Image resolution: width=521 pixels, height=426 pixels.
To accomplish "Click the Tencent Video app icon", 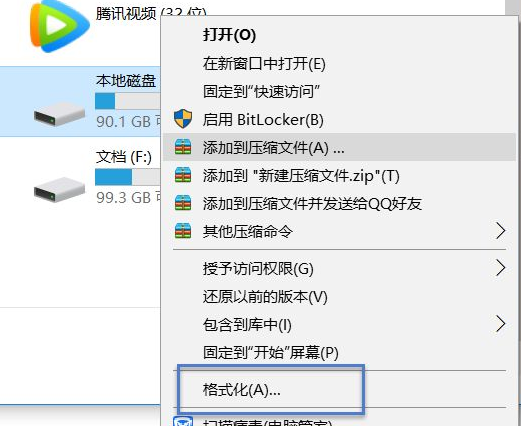I will [59, 26].
